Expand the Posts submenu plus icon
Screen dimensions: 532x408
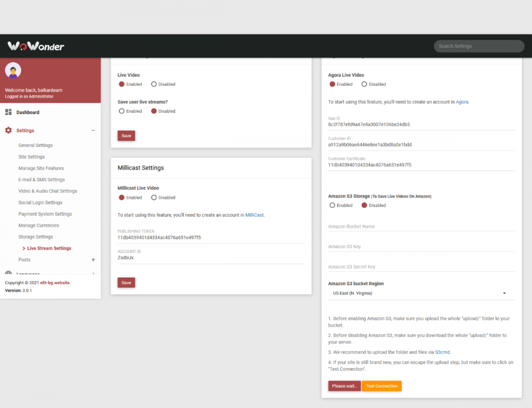pos(93,259)
